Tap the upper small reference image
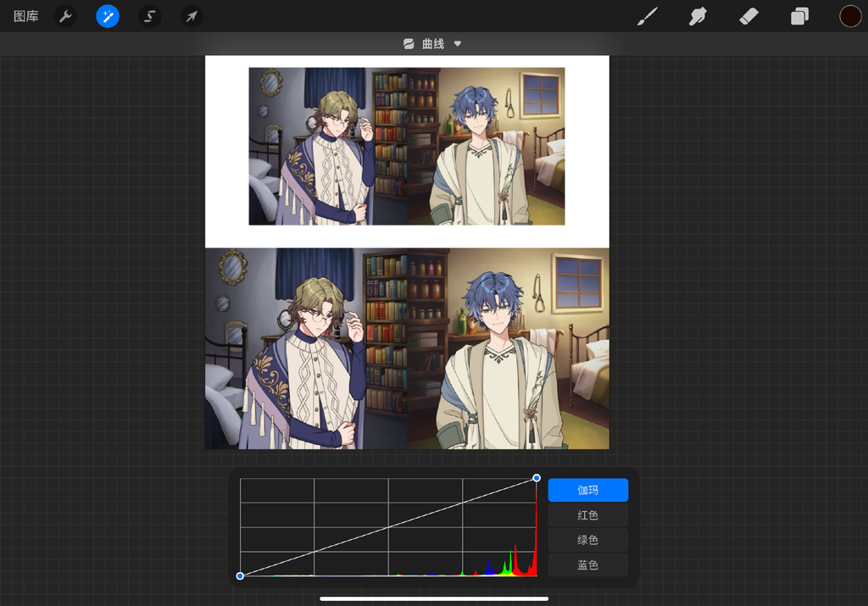Image resolution: width=868 pixels, height=606 pixels. (x=407, y=146)
